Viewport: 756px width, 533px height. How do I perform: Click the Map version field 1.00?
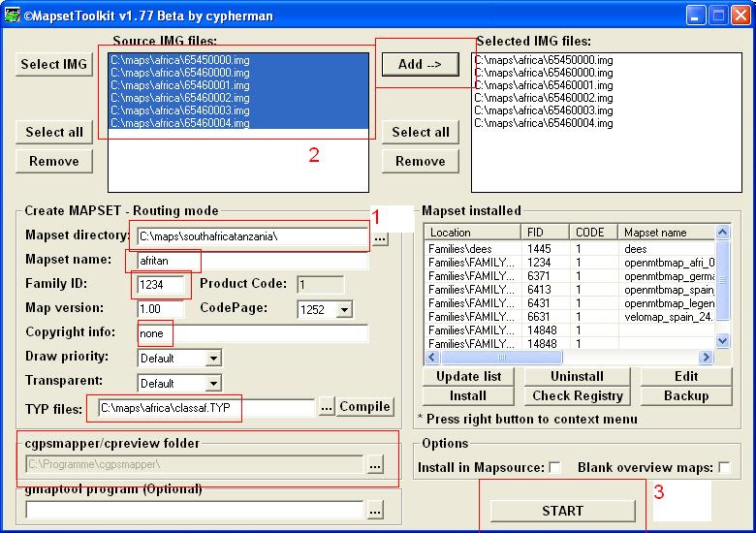161,309
